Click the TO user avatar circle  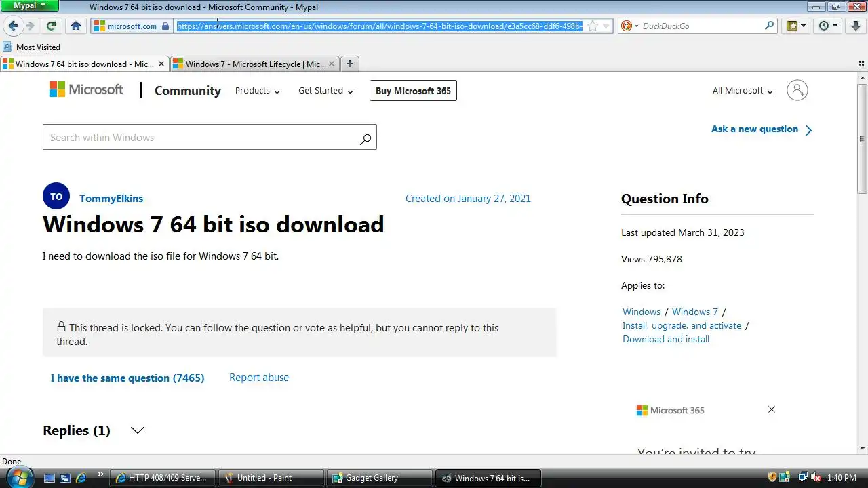(56, 197)
